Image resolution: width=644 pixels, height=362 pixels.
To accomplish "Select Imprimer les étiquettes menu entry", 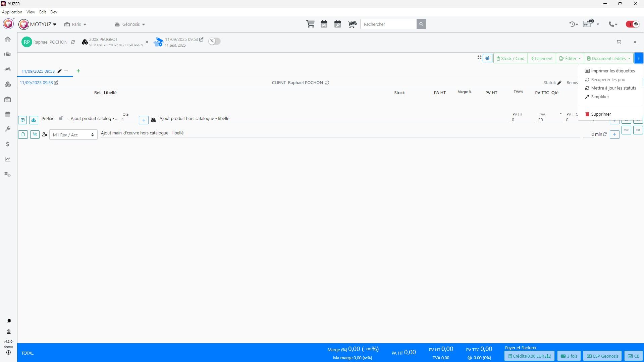I will (613, 71).
